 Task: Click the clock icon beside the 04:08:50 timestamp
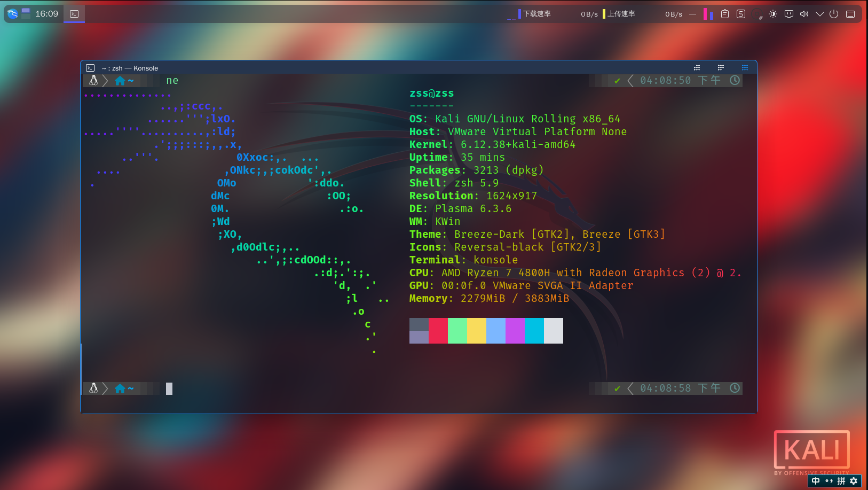click(735, 80)
